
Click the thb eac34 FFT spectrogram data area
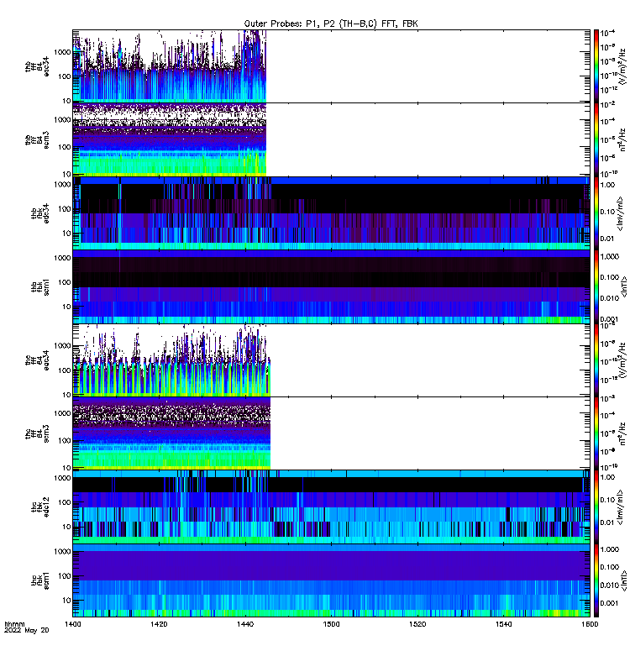(x=170, y=66)
